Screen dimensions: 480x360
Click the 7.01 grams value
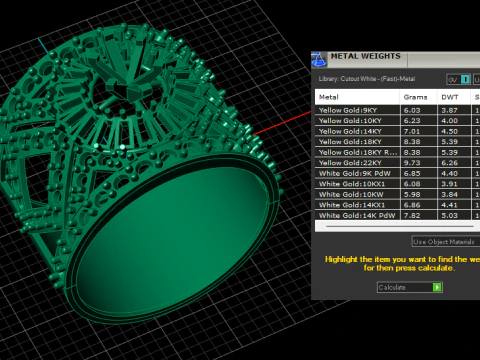pos(412,131)
